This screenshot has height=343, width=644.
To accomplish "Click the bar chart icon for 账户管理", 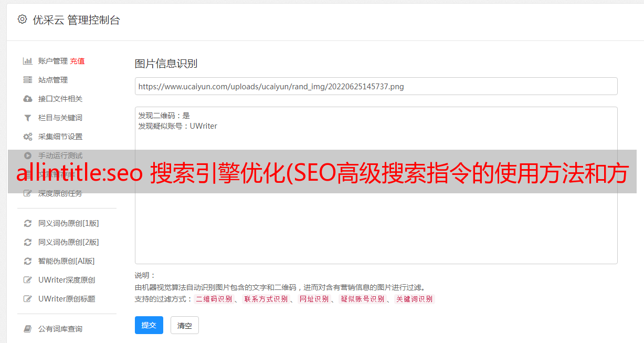I will click(x=28, y=61).
